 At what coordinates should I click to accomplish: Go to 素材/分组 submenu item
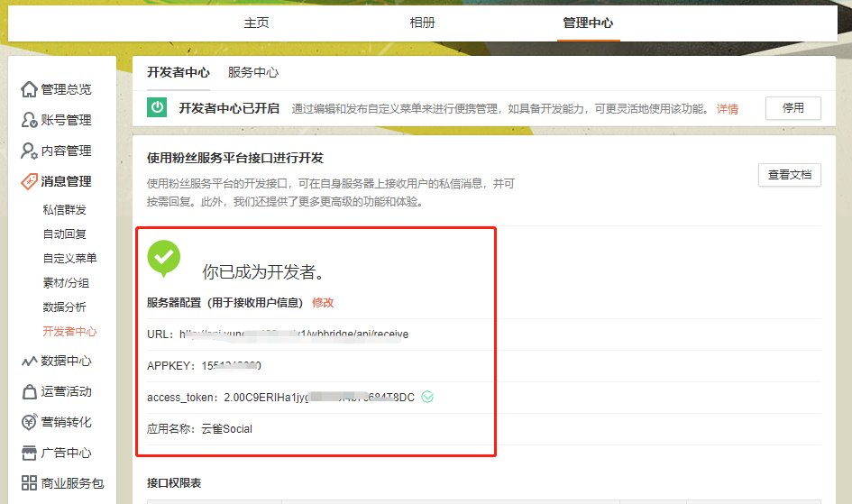click(x=66, y=282)
